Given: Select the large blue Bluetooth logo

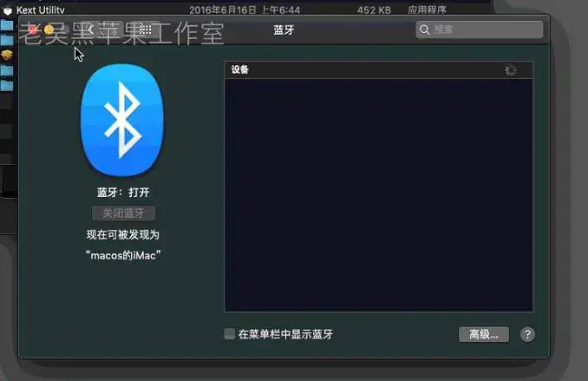Looking at the screenshot, I should click(122, 120).
